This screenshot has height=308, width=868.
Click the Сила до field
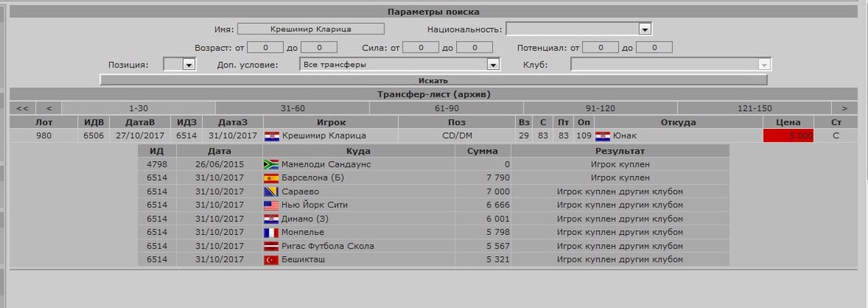[x=474, y=48]
